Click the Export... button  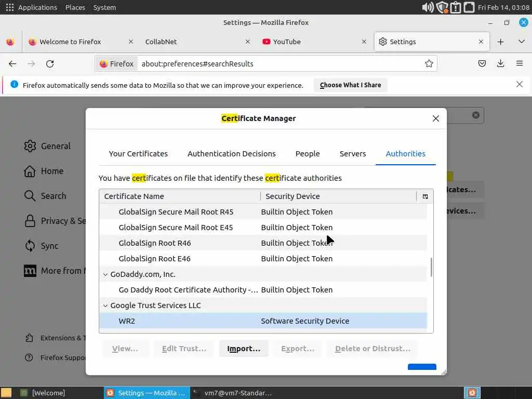coord(298,349)
